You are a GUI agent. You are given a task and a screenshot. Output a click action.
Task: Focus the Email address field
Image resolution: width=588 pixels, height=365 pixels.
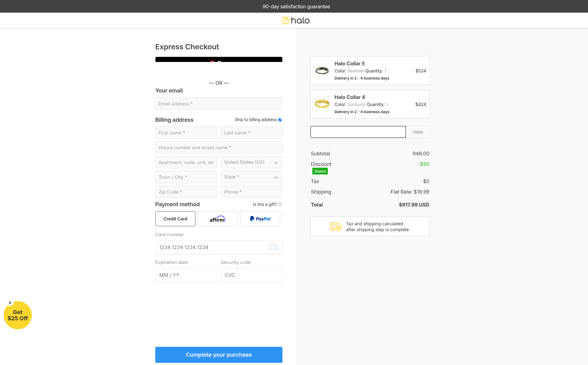(x=219, y=104)
